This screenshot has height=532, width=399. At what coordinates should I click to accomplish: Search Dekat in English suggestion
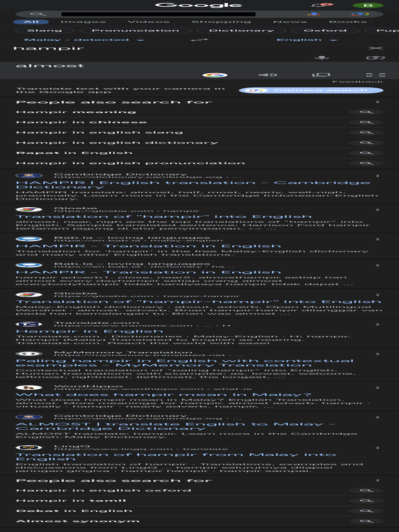click(x=74, y=511)
